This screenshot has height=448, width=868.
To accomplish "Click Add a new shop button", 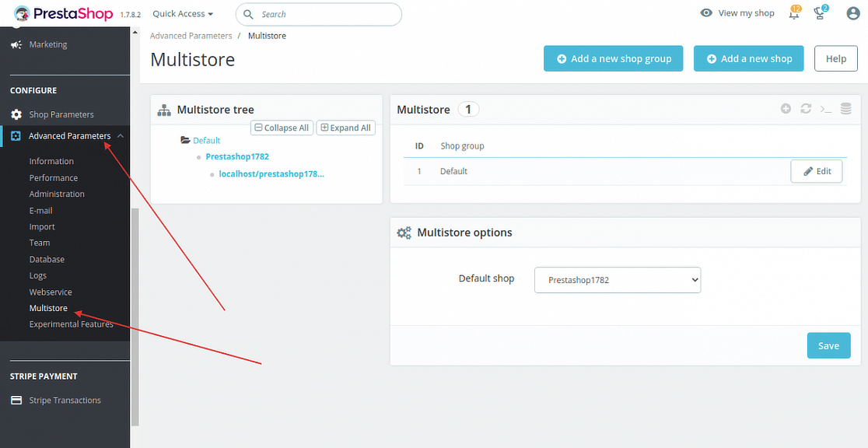I will pyautogui.click(x=748, y=58).
